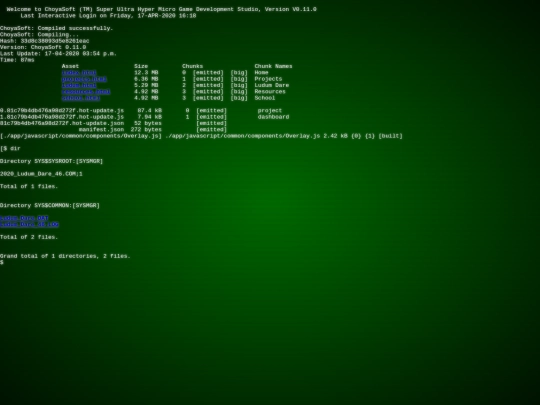The image size is (540, 405).
Task: Click the 2020_Ludum_Dare_46.COM;1 file name
Action: click(41, 174)
